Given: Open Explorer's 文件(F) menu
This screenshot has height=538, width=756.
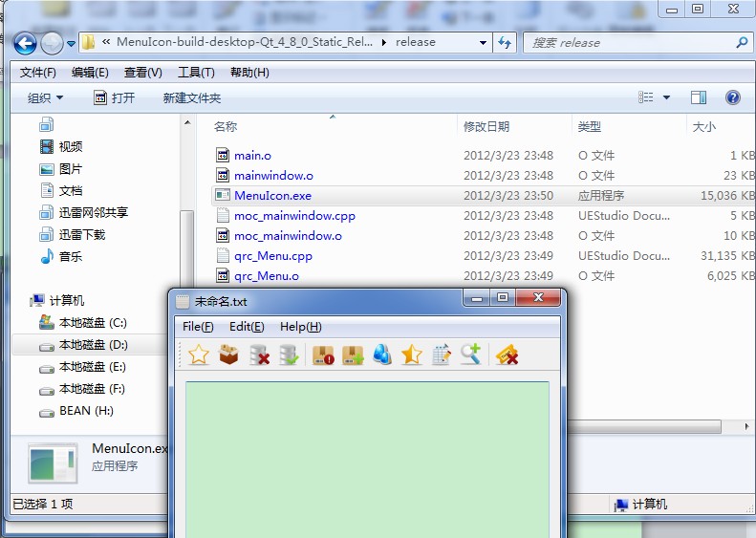Looking at the screenshot, I should 37,73.
